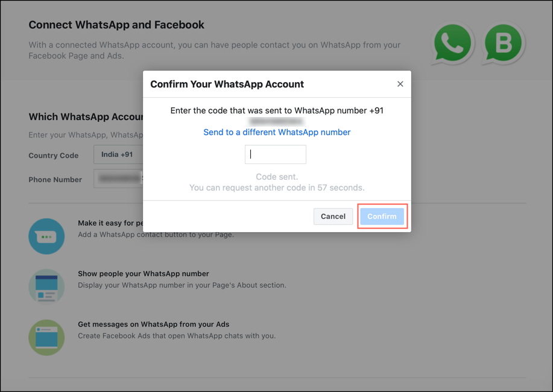Click the Phone Number label

[55, 179]
